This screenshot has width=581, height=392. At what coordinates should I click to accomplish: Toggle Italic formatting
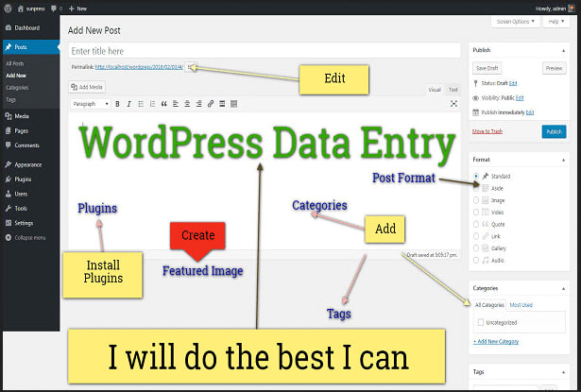tap(128, 104)
